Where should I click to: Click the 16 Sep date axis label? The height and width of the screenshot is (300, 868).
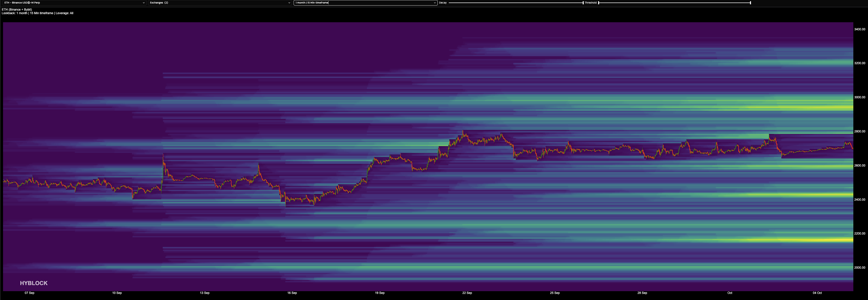click(292, 293)
